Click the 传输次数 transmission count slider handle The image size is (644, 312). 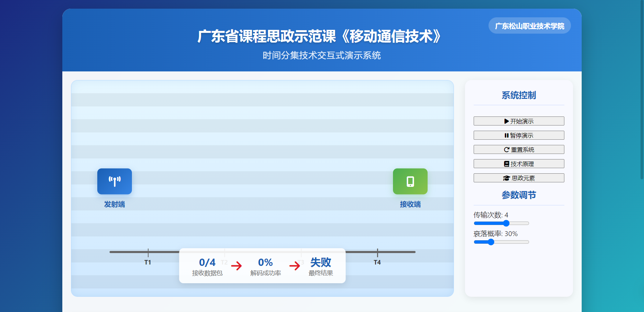coord(506,223)
